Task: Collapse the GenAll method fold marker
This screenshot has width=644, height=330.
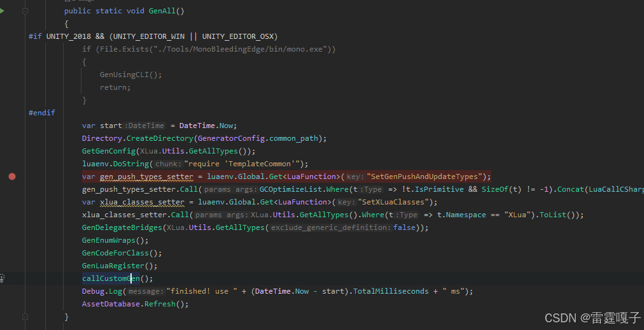Action: [25, 11]
